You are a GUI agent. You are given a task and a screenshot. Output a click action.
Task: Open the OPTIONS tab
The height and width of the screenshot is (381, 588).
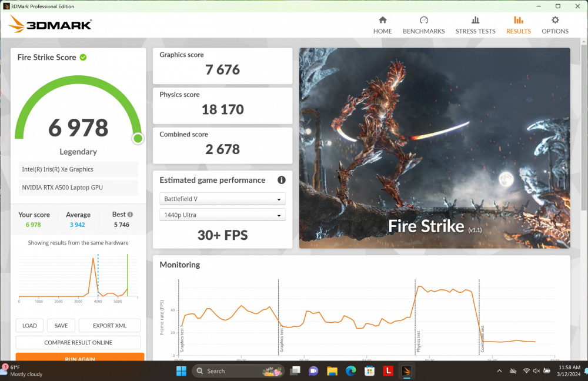point(555,25)
